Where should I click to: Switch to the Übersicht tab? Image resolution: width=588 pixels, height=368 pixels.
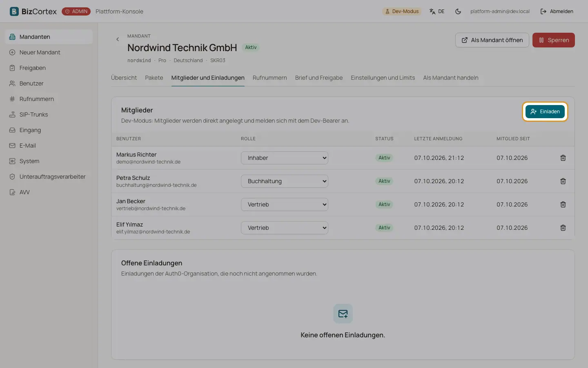point(124,78)
